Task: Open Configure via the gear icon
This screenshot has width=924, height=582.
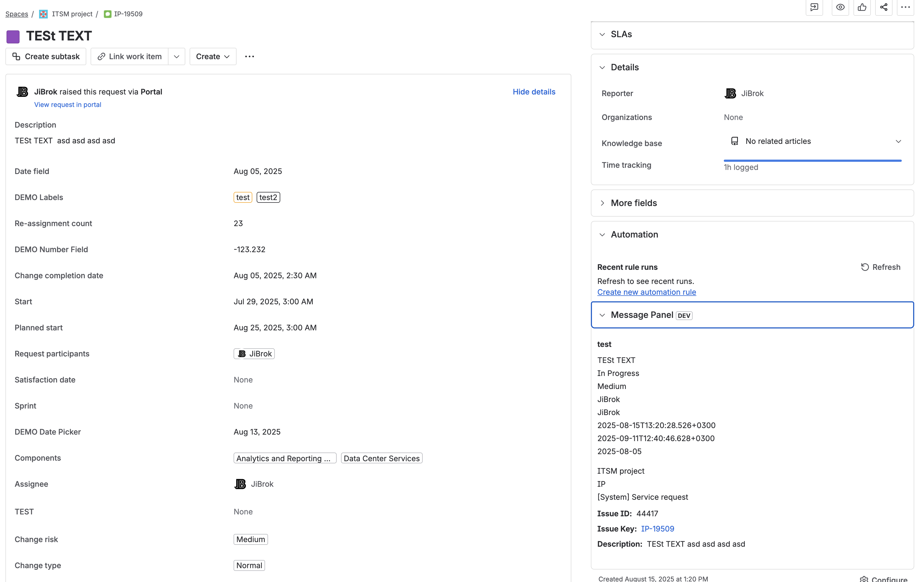Action: click(864, 579)
